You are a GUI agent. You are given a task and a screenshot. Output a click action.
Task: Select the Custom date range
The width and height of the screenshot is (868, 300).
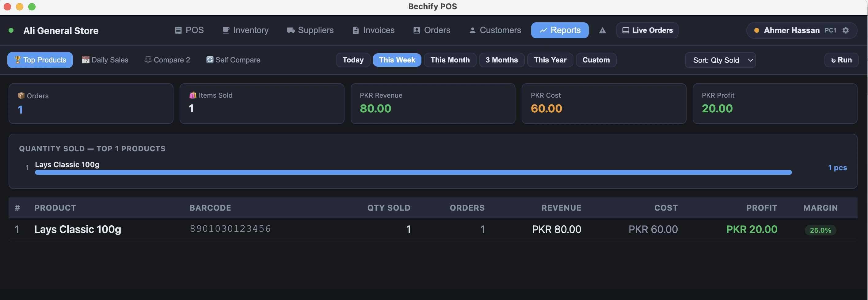click(x=596, y=60)
